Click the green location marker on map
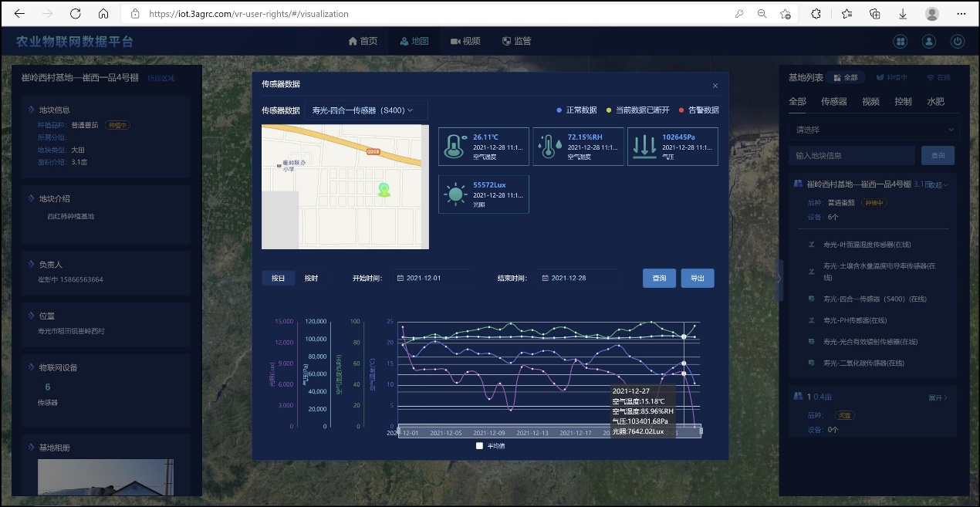The height and width of the screenshot is (507, 980). coord(384,189)
